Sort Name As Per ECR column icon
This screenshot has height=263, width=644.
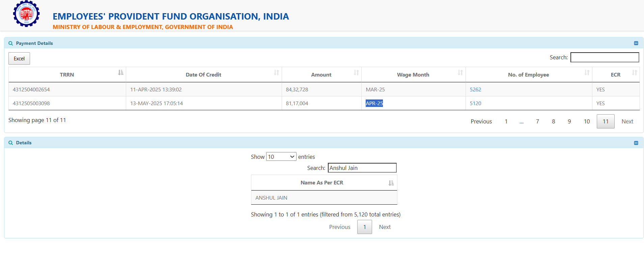[391, 183]
